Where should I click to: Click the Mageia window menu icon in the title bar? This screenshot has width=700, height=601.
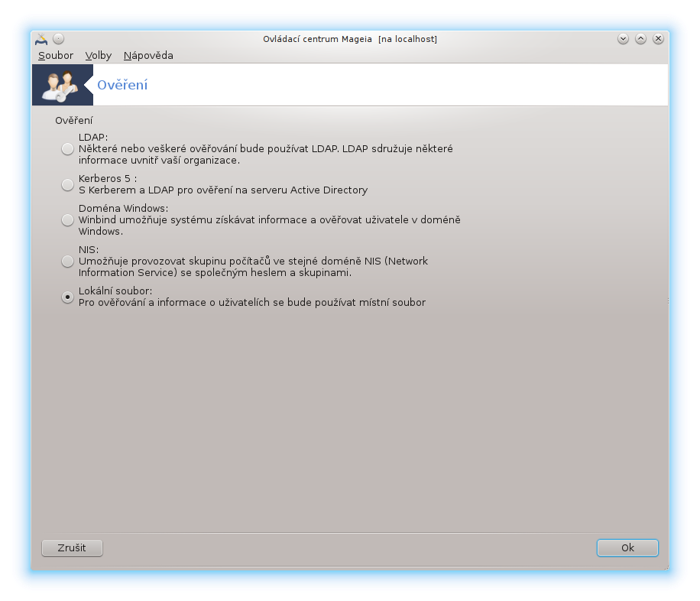pyautogui.click(x=41, y=39)
